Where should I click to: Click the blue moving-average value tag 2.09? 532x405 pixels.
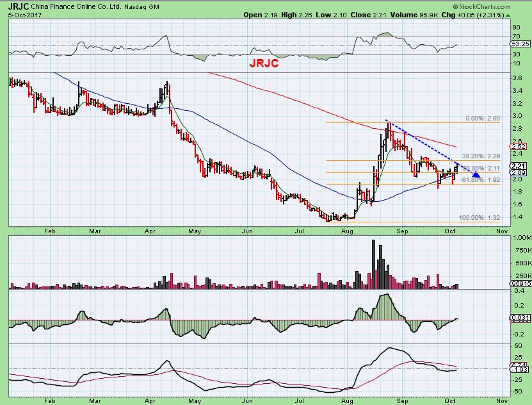click(519, 172)
